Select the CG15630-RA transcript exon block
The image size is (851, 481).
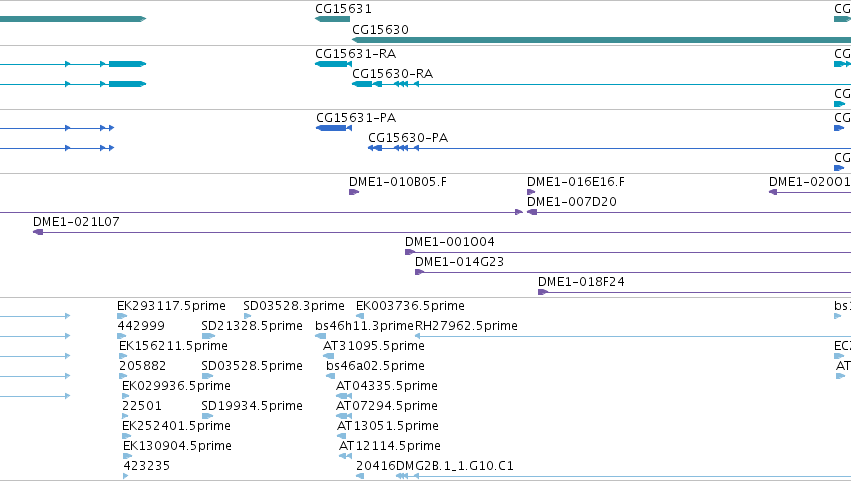(362, 84)
